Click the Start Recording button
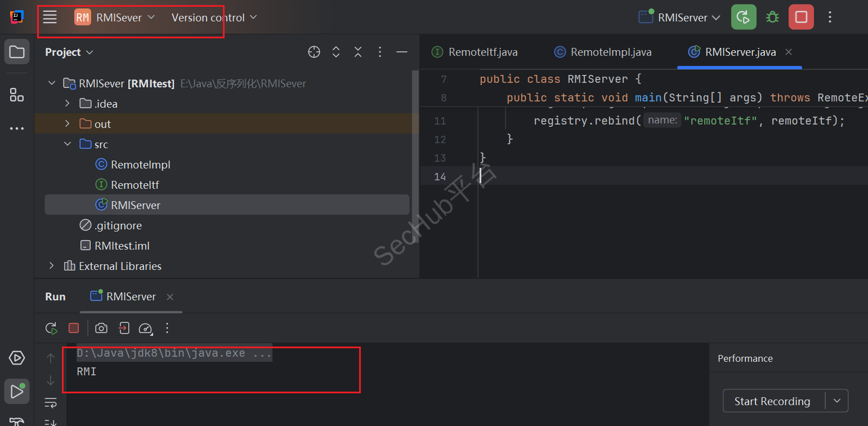 tap(772, 401)
